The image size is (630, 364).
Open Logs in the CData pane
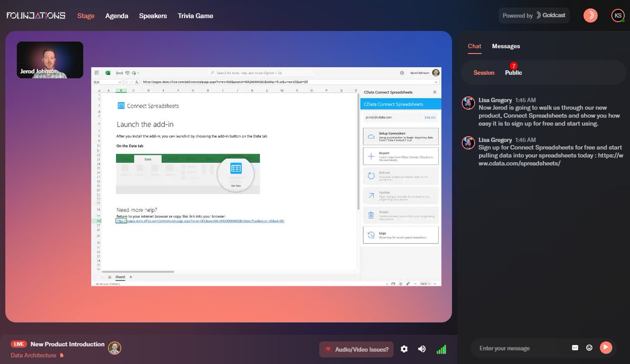pos(401,234)
